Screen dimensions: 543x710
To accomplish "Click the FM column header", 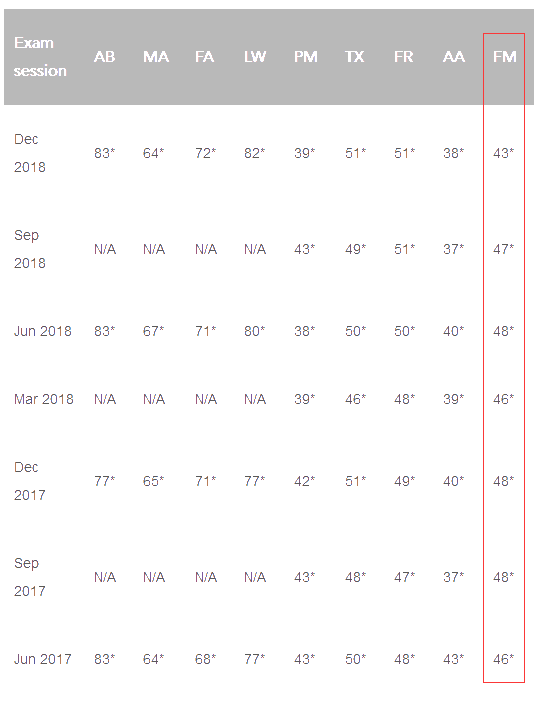I will pyautogui.click(x=505, y=57).
